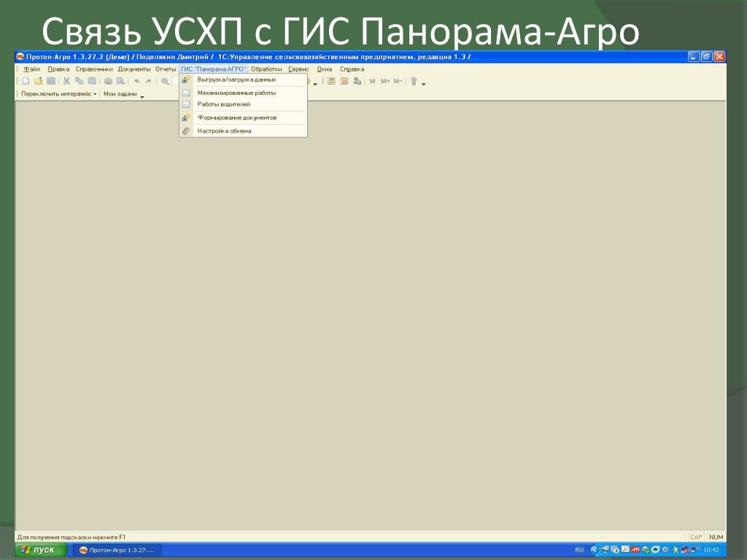Click the PDF tray icon
This screenshot has width=747, height=560.
coord(625,550)
